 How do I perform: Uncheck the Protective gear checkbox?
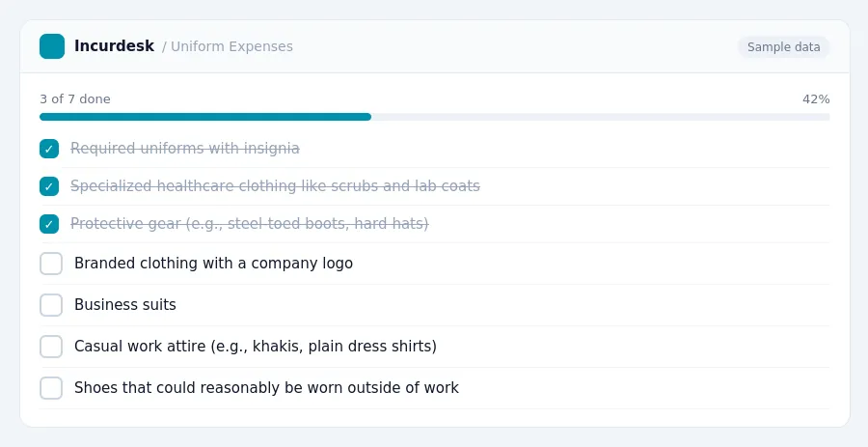[x=49, y=224]
